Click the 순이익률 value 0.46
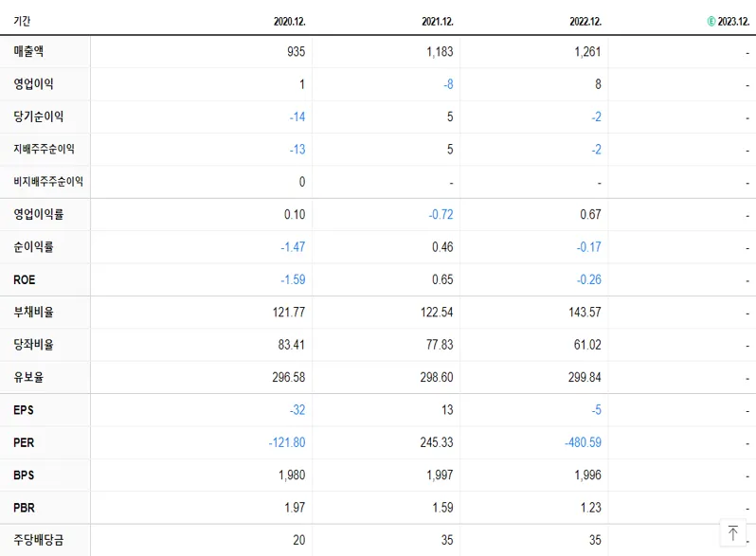 (x=442, y=247)
